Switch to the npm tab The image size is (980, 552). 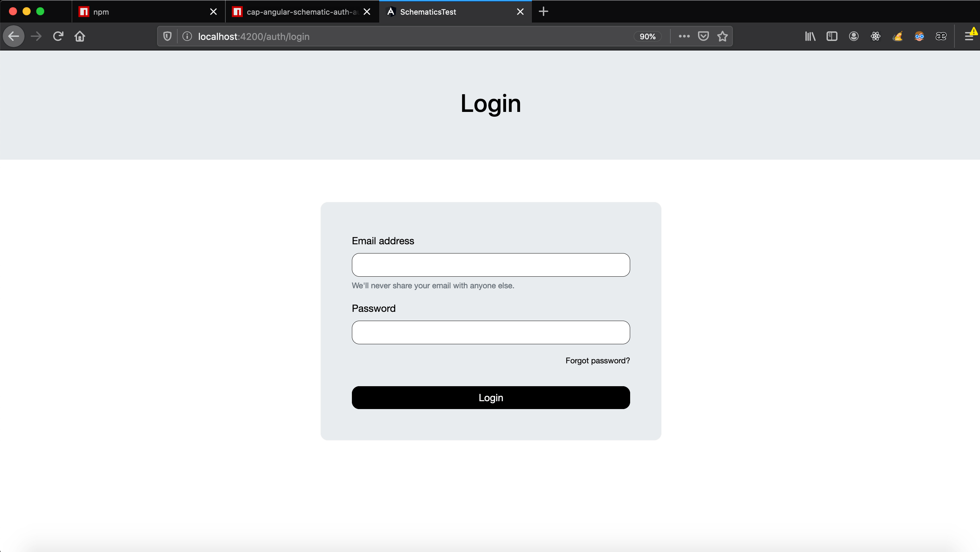145,12
